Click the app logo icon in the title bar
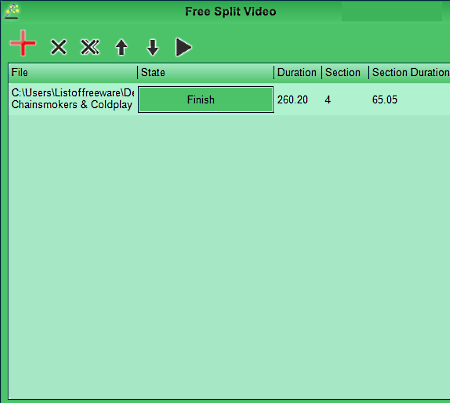 coord(12,11)
